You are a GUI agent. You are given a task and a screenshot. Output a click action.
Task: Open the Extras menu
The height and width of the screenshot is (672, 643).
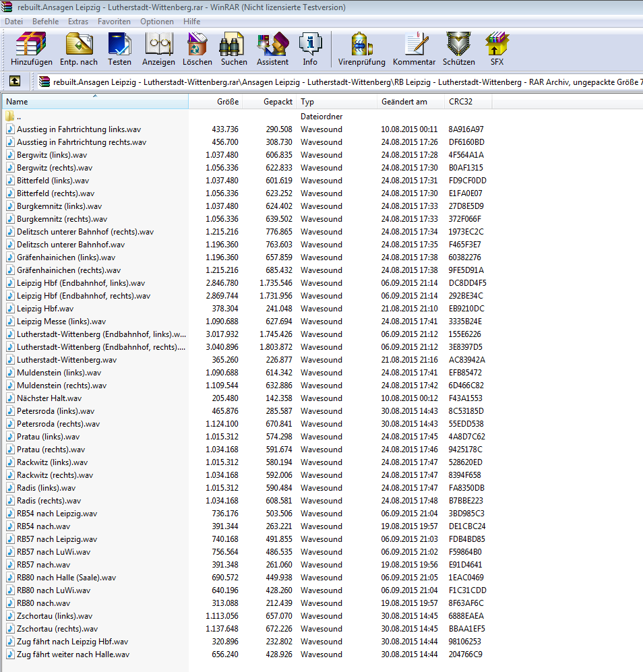click(78, 22)
